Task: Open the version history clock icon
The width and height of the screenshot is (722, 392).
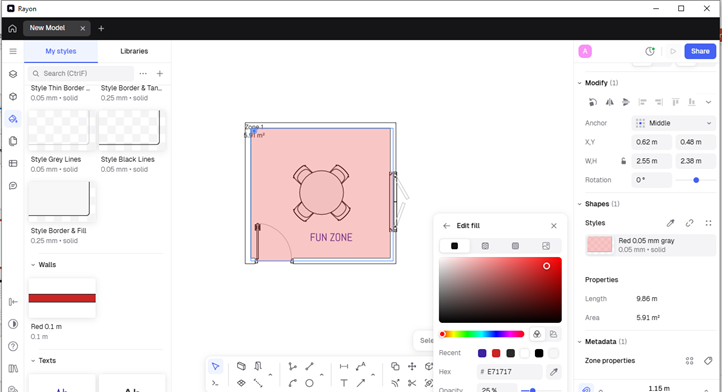Action: 650,51
